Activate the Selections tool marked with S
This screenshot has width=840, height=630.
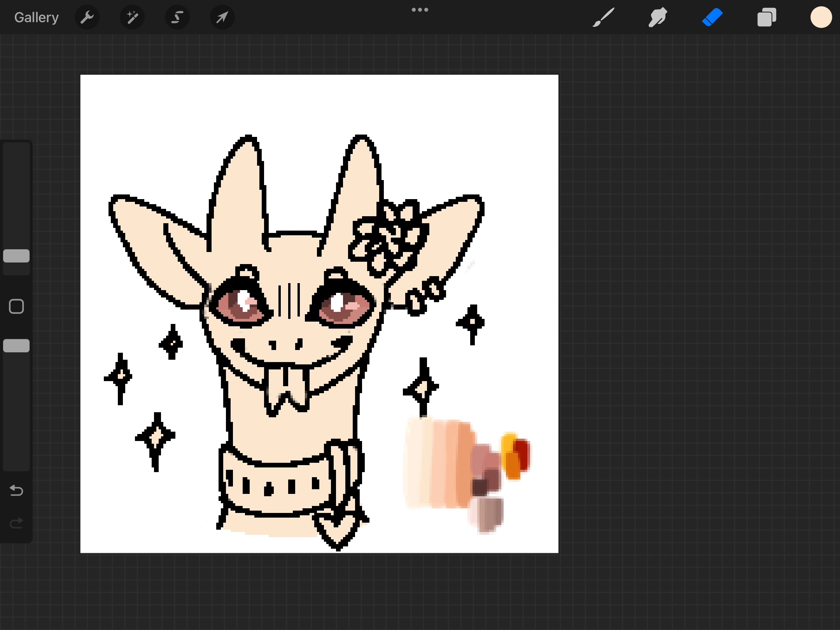pyautogui.click(x=177, y=17)
